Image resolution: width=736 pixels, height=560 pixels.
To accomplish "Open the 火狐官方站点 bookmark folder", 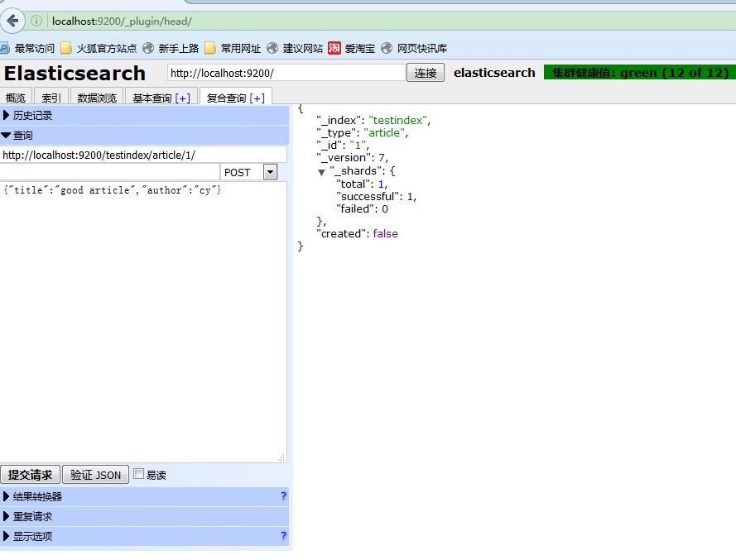I will [x=99, y=48].
